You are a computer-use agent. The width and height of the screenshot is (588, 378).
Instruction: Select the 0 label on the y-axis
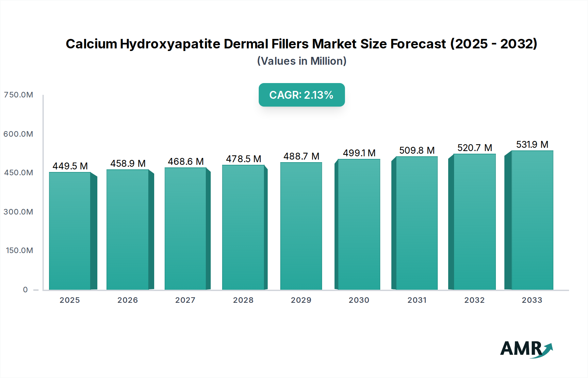(x=25, y=290)
